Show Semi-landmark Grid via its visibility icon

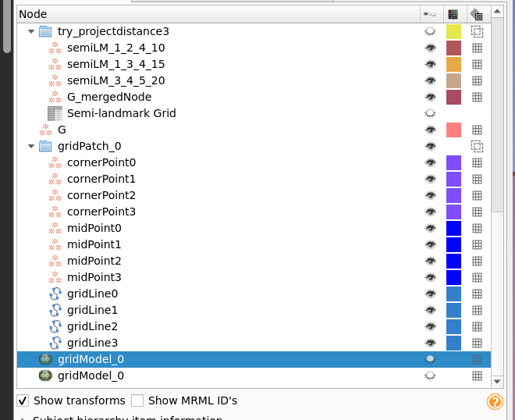[430, 113]
